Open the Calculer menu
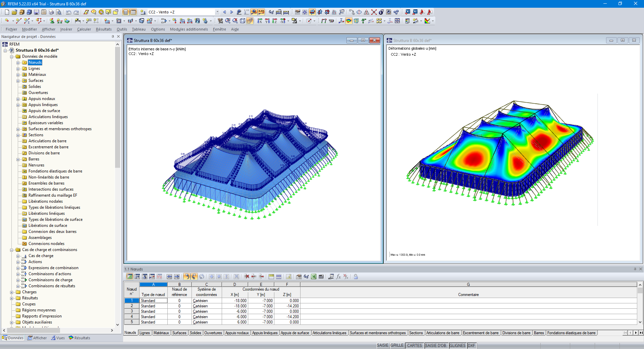The image size is (644, 349). pos(84,29)
